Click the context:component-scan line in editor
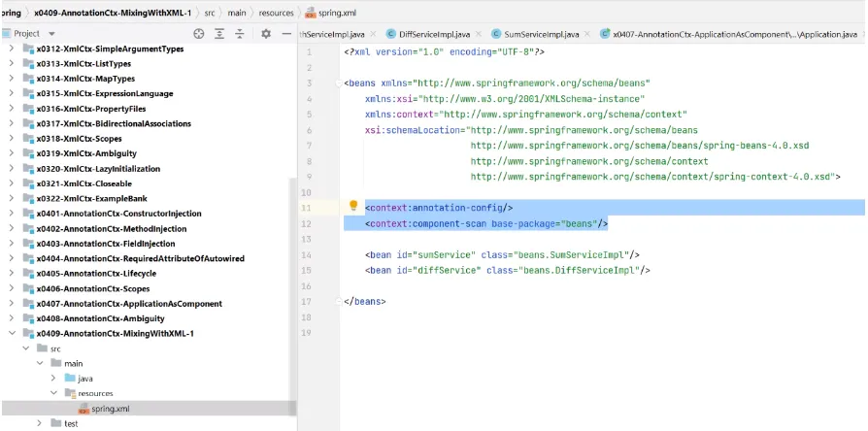Image resolution: width=868 pixels, height=431 pixels. coord(486,223)
